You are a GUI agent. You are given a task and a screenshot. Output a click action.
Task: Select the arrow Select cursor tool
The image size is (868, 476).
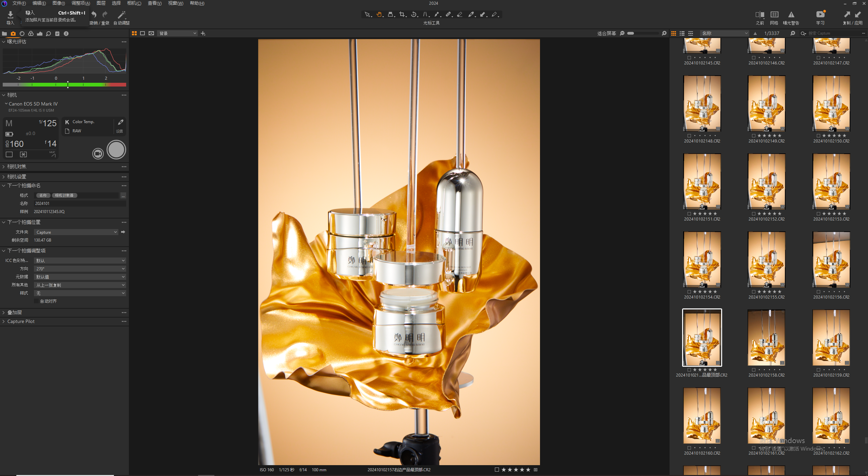368,15
